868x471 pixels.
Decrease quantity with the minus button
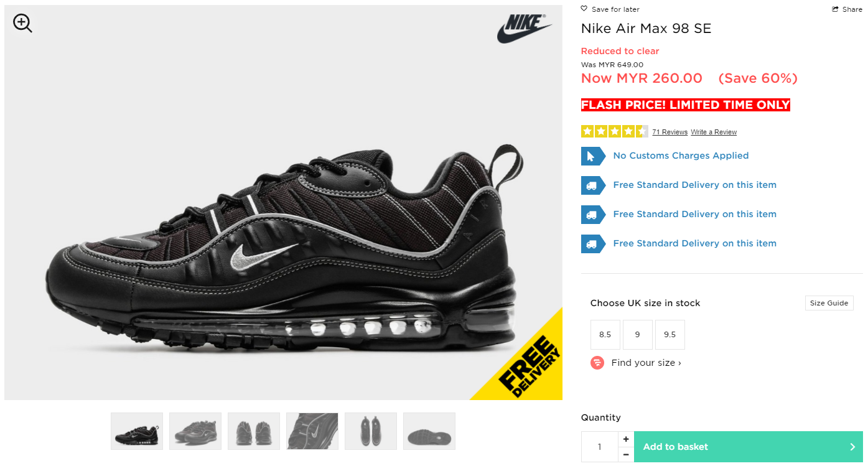[626, 455]
